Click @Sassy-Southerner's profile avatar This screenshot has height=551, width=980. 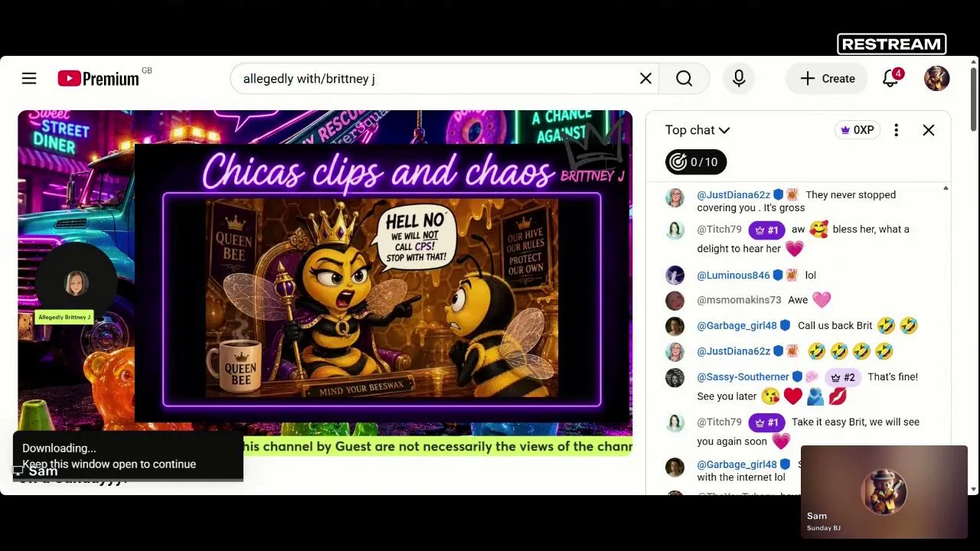click(x=675, y=378)
